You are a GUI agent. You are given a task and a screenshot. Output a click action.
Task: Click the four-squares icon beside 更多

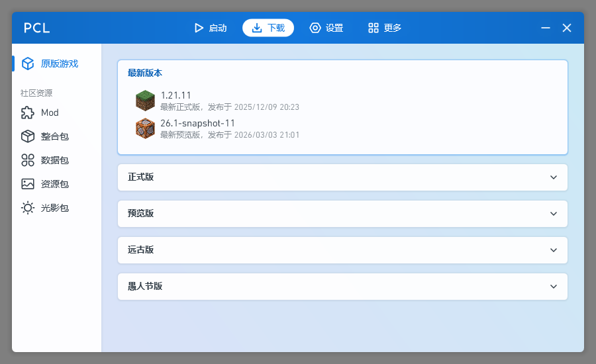pyautogui.click(x=373, y=28)
